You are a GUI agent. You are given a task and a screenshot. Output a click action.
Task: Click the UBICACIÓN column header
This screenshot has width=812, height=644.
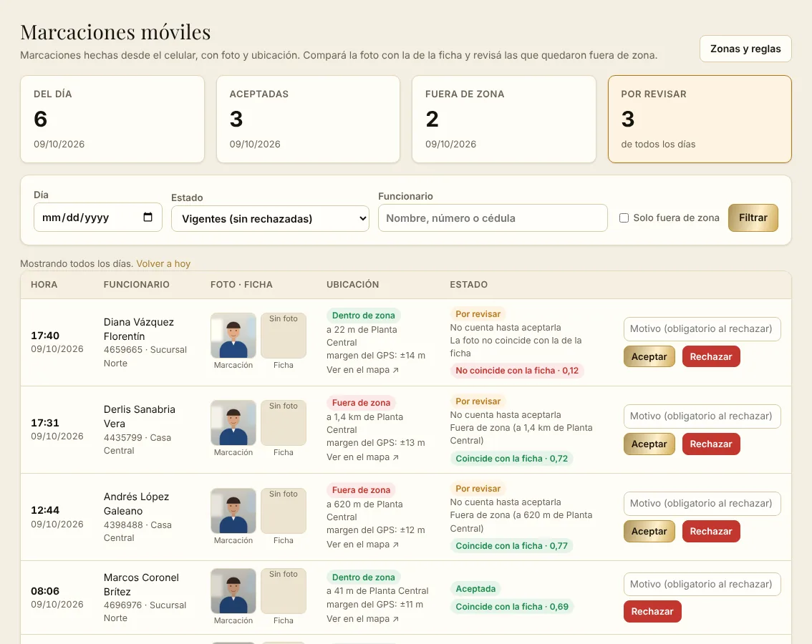pos(353,284)
